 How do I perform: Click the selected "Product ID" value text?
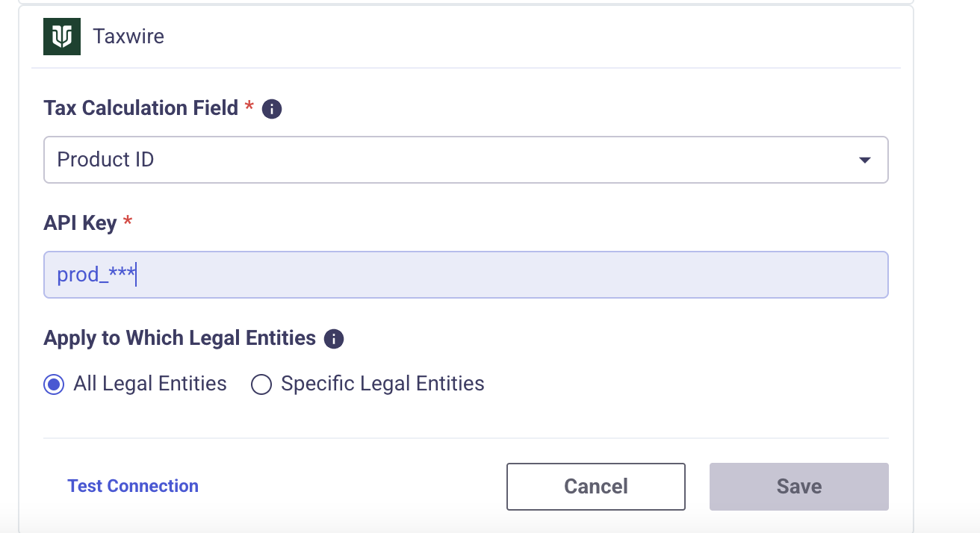pos(105,160)
